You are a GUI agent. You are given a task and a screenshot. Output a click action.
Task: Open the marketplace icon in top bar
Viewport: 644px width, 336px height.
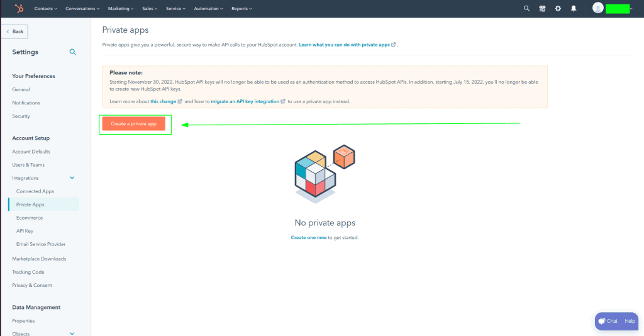pyautogui.click(x=542, y=8)
